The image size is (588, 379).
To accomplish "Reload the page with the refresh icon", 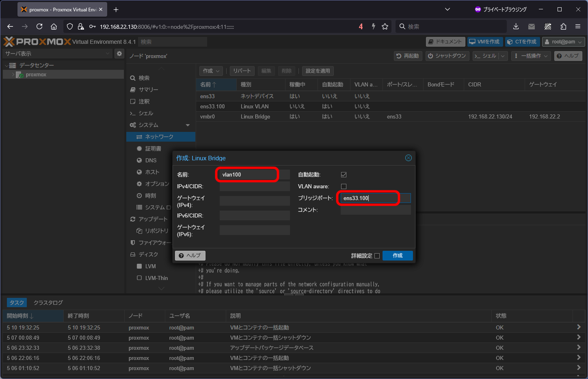I will pos(39,26).
